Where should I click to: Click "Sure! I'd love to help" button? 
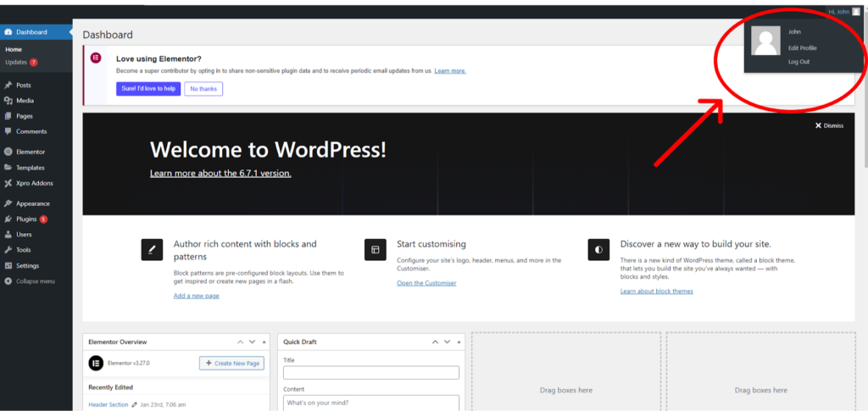[x=148, y=89]
